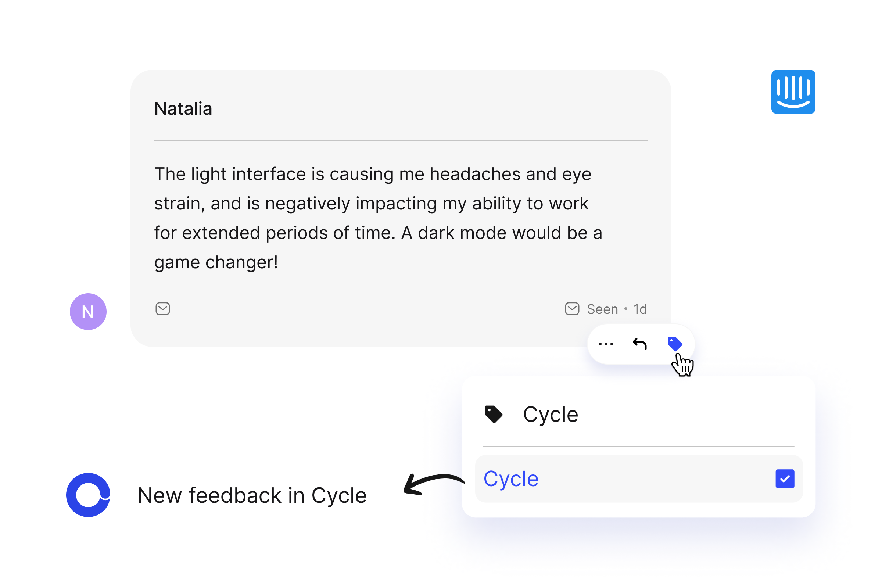Click the reply arrow icon

(x=640, y=344)
